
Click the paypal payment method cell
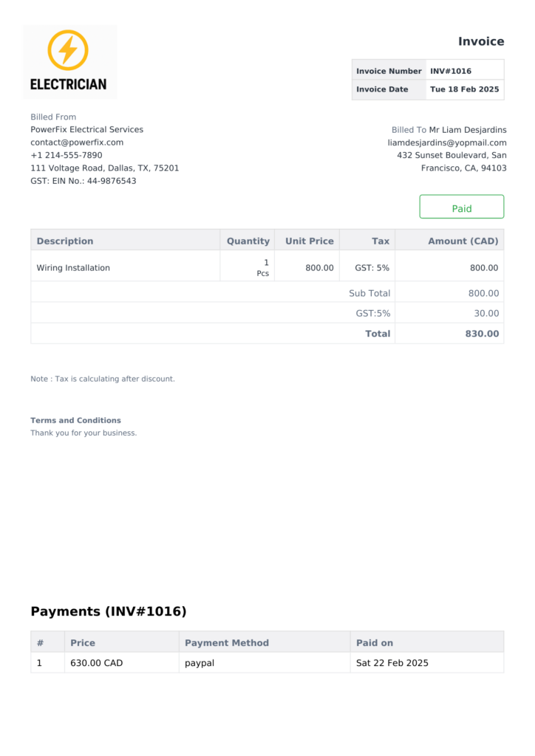click(x=200, y=663)
